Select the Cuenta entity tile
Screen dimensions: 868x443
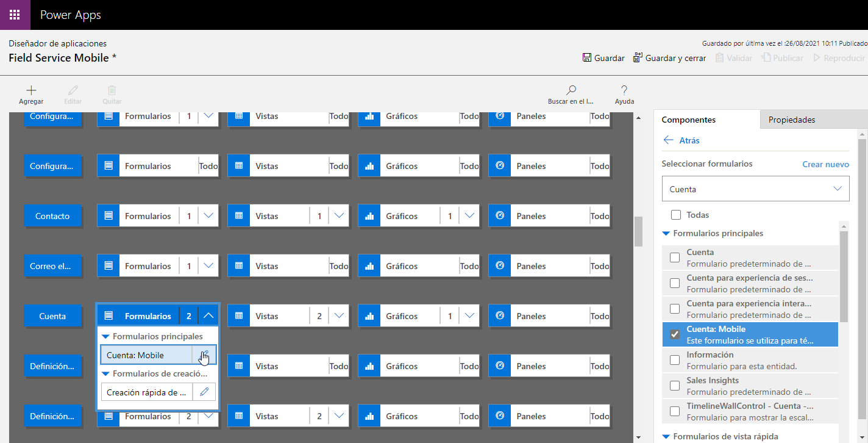[x=52, y=316]
